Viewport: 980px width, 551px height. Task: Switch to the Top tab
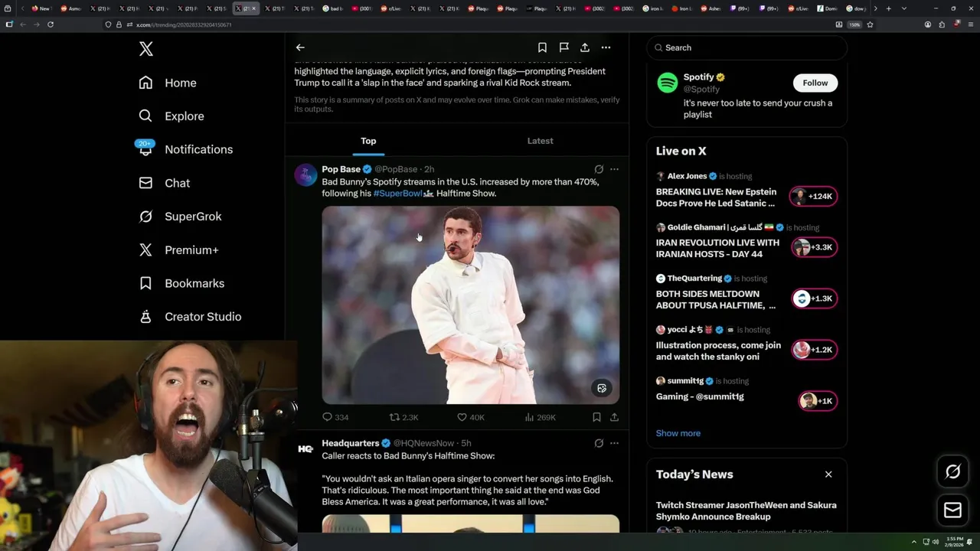tap(368, 141)
